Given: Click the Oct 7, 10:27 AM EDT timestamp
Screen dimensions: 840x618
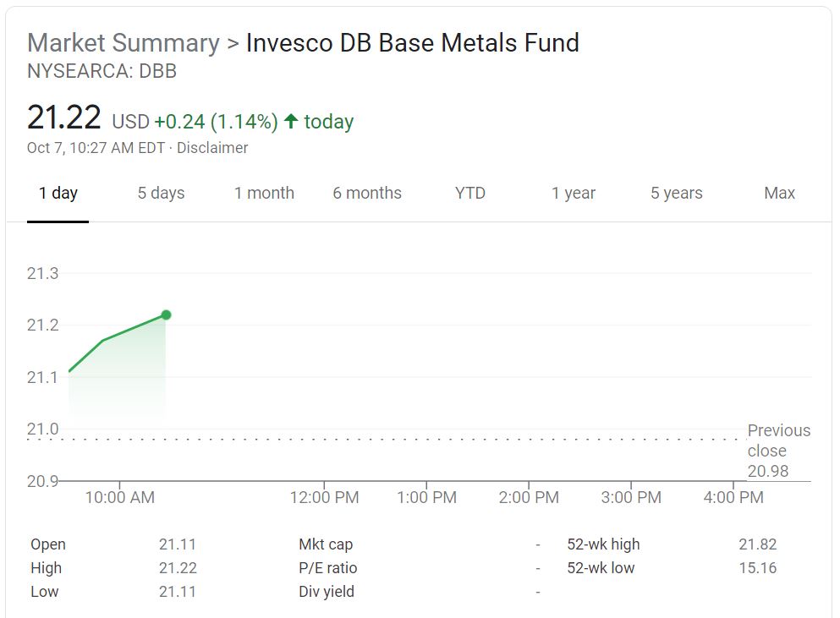Looking at the screenshot, I should pos(96,148).
